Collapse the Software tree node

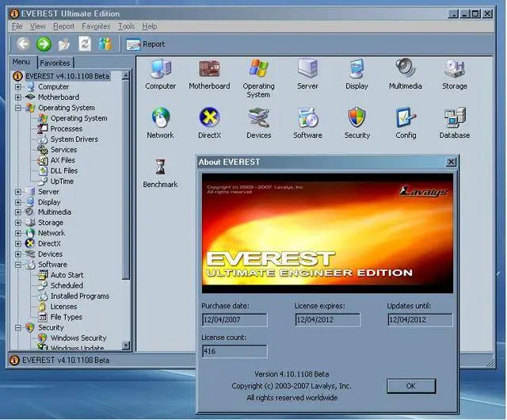(18, 265)
